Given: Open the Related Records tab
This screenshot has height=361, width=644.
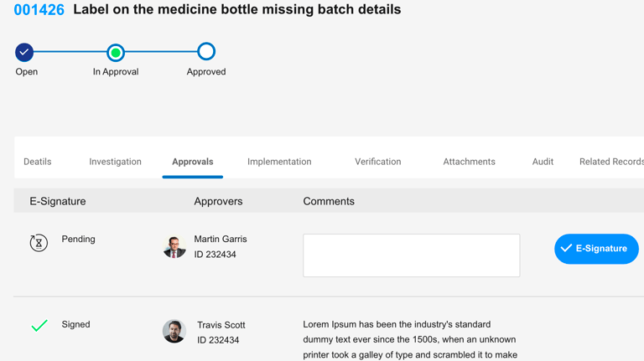Looking at the screenshot, I should click(611, 162).
